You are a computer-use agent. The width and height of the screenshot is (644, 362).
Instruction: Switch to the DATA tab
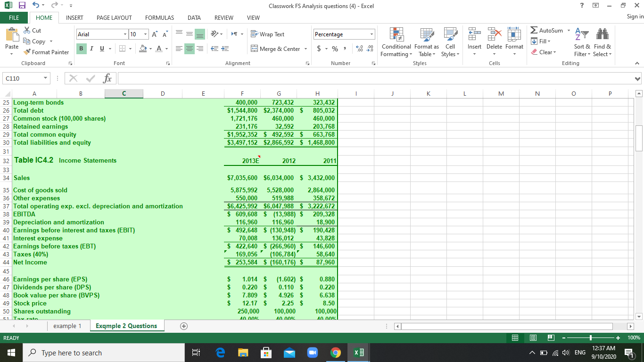point(194,17)
